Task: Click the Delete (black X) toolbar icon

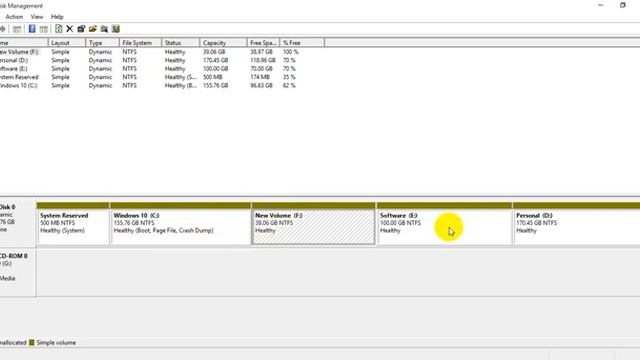Action: 70,29
